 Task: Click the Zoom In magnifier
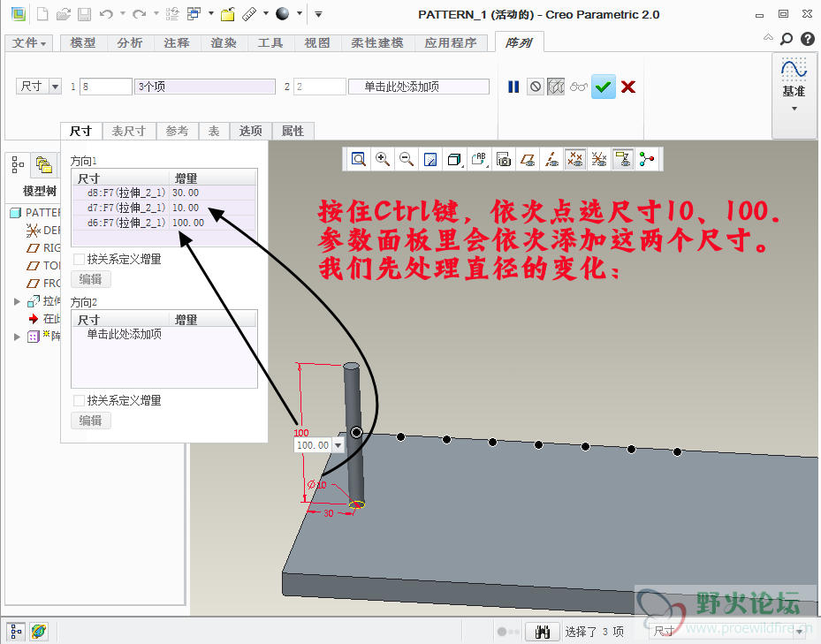(x=383, y=159)
